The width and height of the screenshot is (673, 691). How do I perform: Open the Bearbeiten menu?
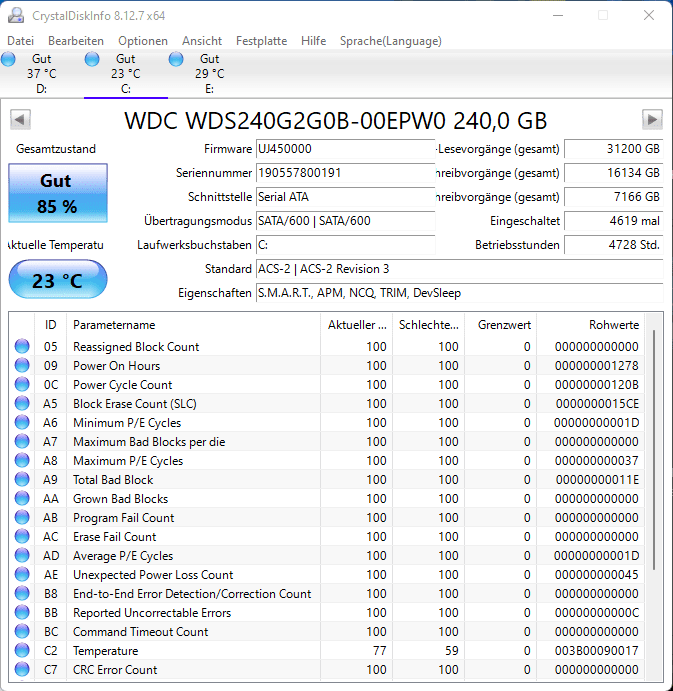76,41
